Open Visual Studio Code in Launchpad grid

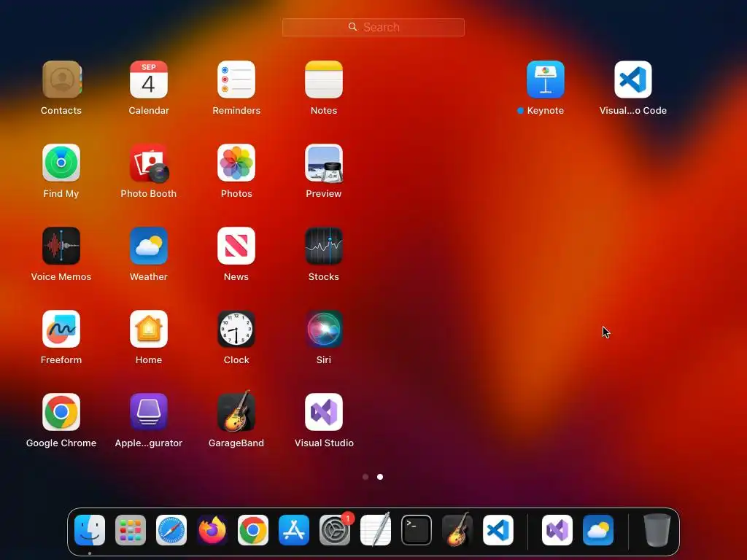tap(633, 79)
